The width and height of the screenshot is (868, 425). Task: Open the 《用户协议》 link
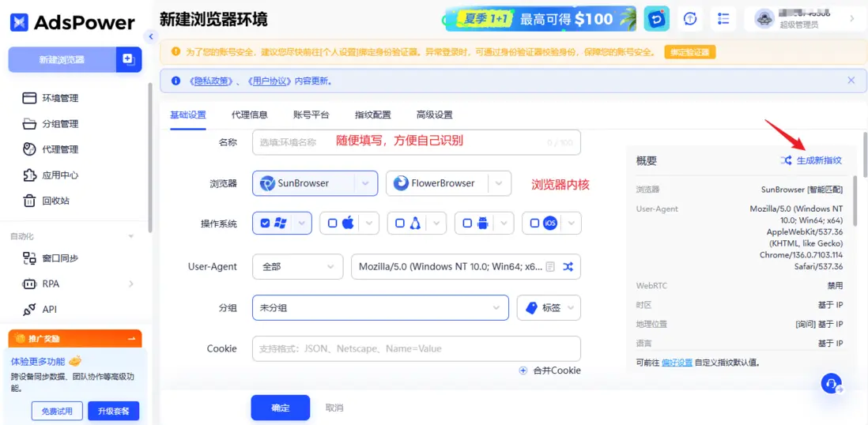pos(270,81)
